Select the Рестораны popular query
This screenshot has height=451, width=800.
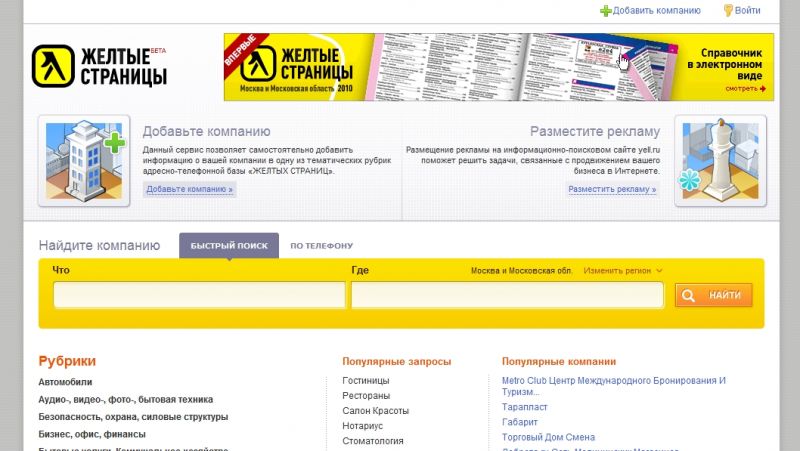click(x=366, y=396)
